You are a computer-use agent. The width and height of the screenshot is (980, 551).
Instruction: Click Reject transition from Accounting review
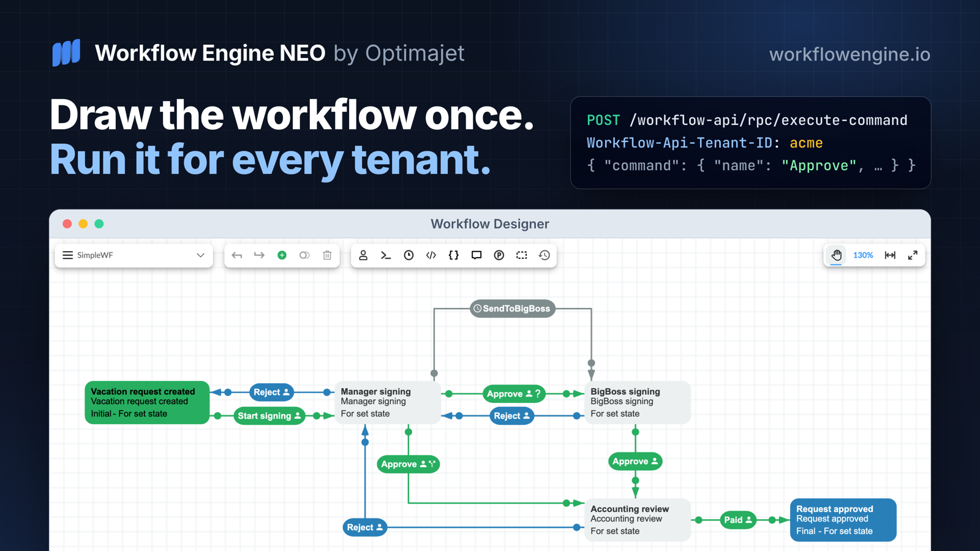click(x=365, y=527)
